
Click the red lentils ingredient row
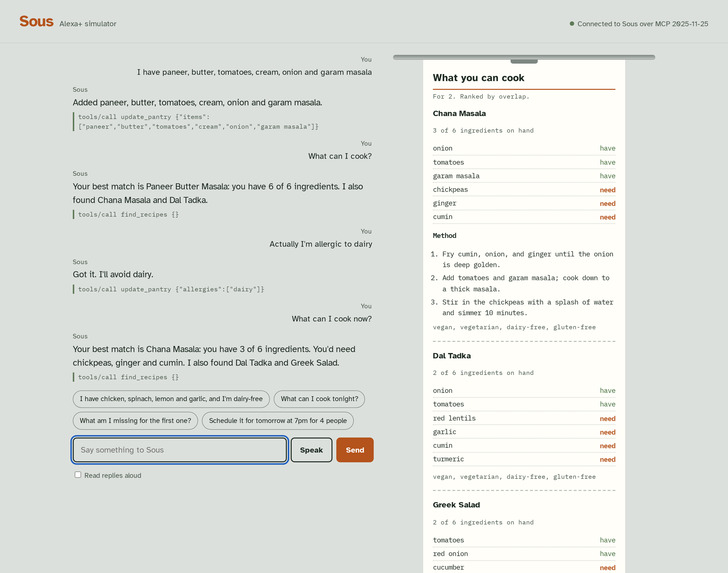coord(524,418)
